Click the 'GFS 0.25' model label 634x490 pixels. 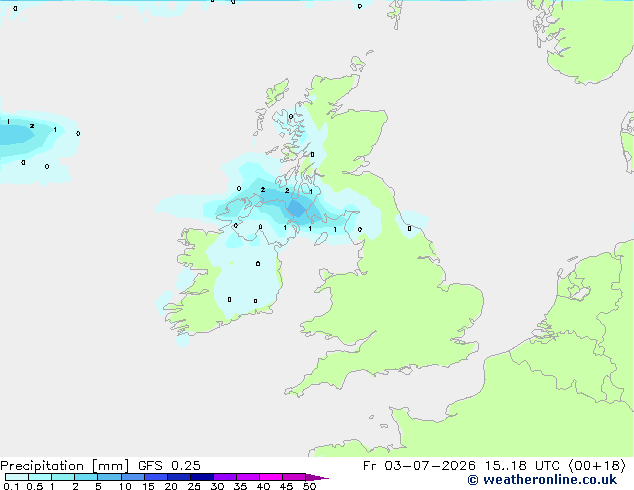[x=169, y=466]
